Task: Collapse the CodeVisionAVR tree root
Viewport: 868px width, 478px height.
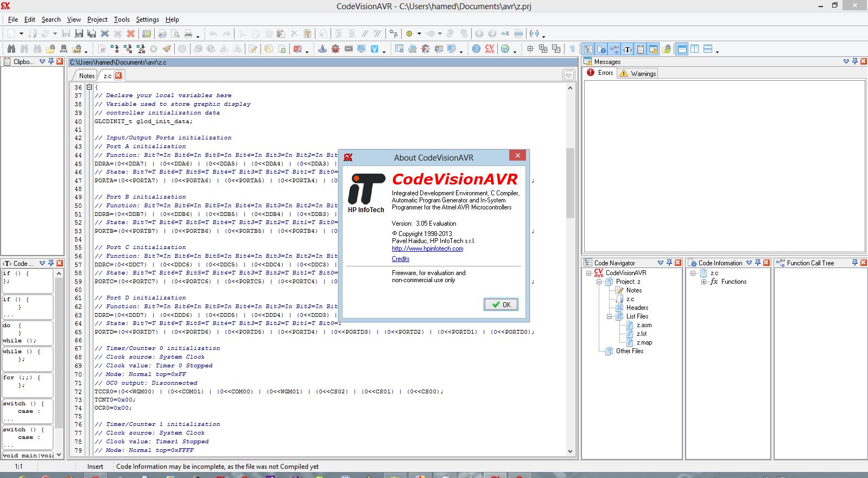Action: [x=589, y=273]
